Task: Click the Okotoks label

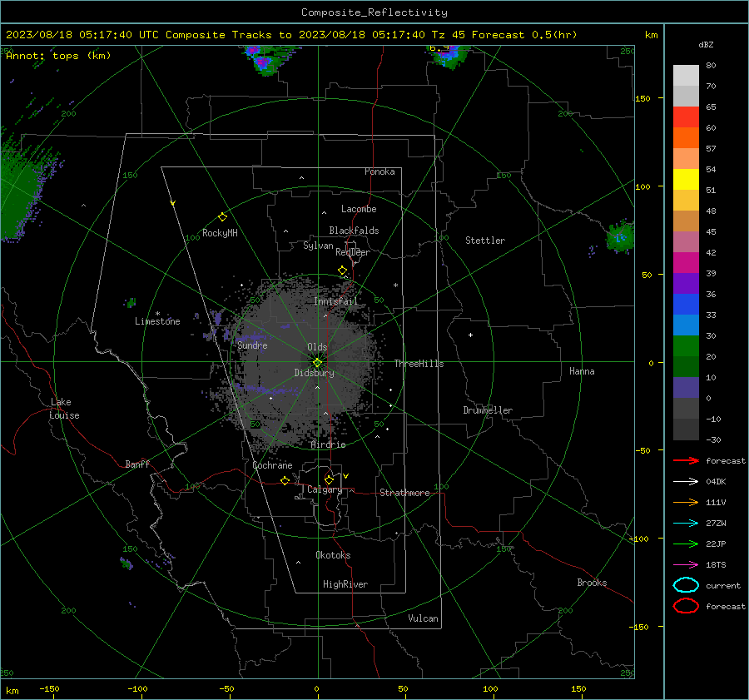Action: (333, 555)
